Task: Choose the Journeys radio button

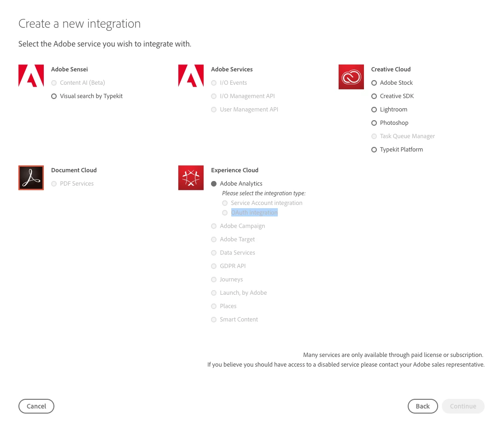Action: (x=214, y=280)
